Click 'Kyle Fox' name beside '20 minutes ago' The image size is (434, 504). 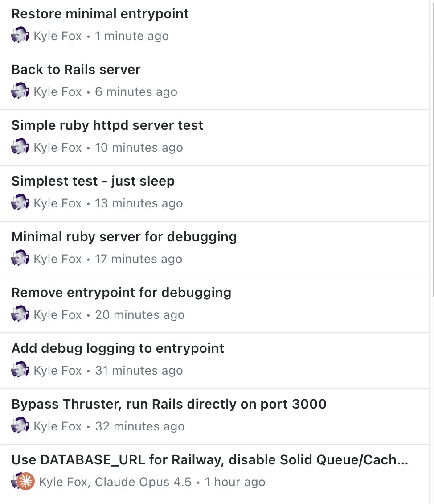click(x=58, y=315)
